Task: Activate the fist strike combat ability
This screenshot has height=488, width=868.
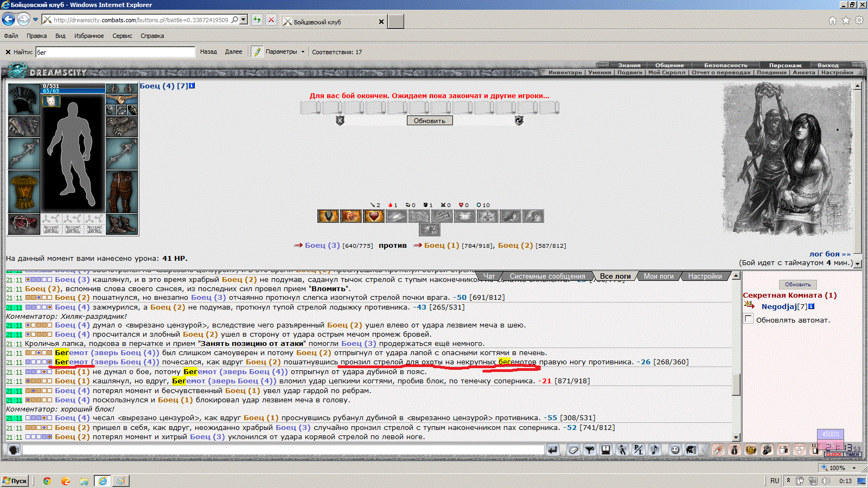Action: tap(351, 216)
